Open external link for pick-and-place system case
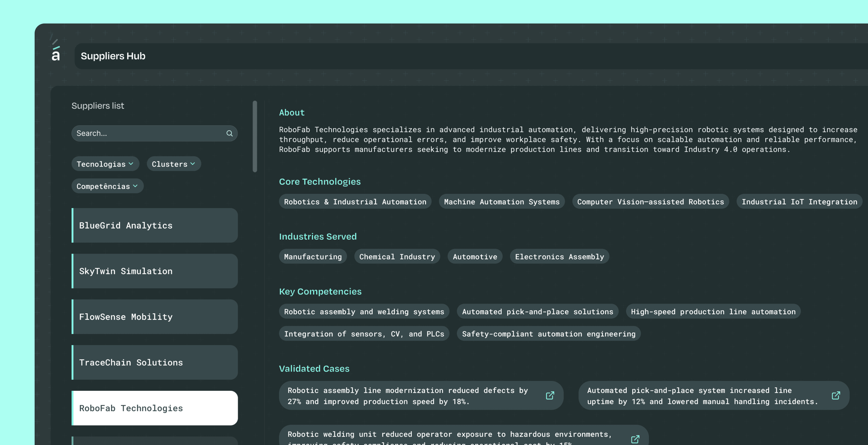Screen dimensions: 868x445 (x=836, y=396)
